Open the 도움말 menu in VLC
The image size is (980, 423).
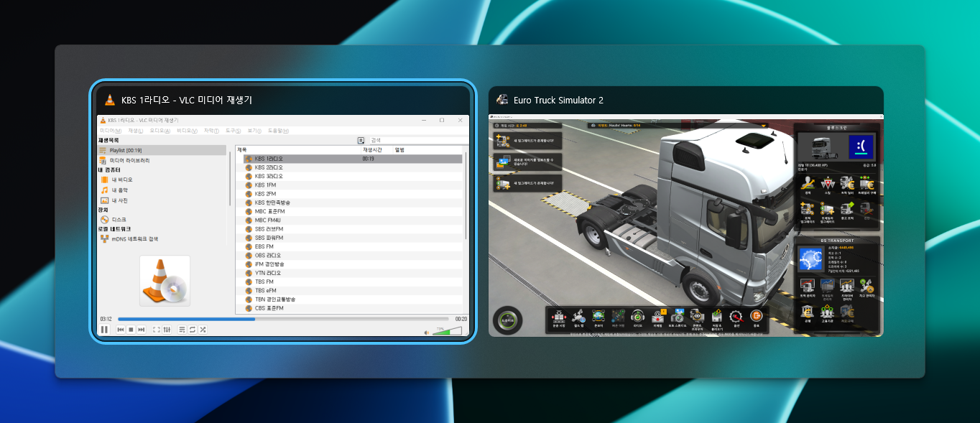click(x=278, y=131)
